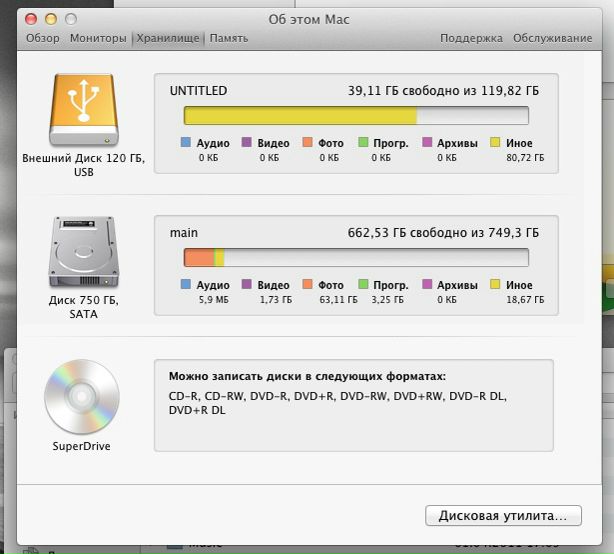The width and height of the screenshot is (614, 554).
Task: Click the SuperDrive optical disc icon
Action: tap(82, 397)
